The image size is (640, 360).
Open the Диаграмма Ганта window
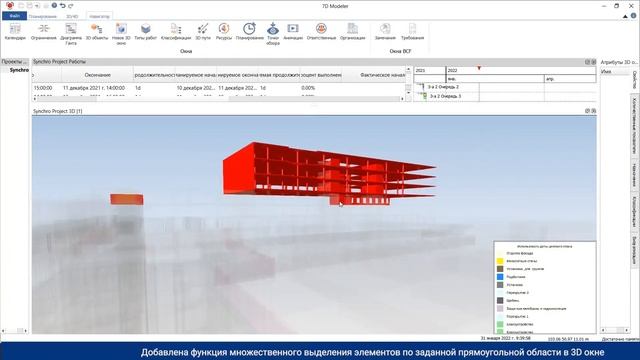tap(71, 33)
